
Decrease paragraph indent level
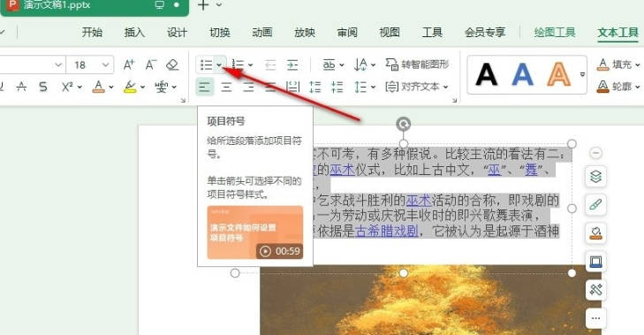270,65
